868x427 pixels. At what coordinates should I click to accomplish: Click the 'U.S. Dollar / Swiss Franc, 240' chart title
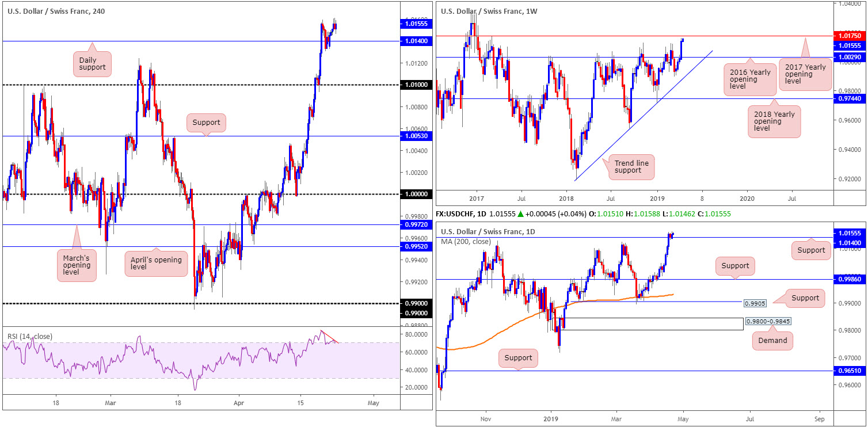point(56,11)
